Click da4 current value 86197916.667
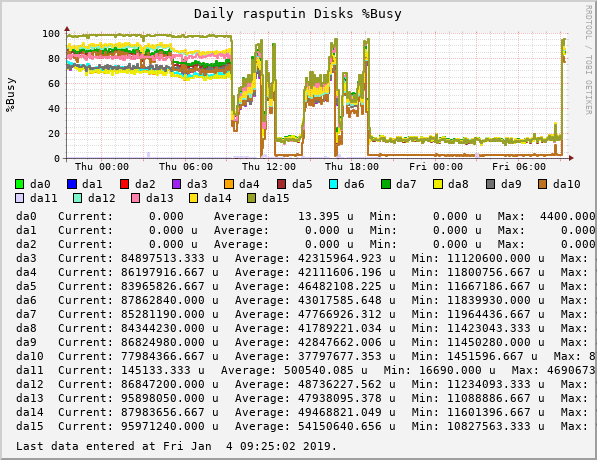597x460 pixels. [x=163, y=272]
